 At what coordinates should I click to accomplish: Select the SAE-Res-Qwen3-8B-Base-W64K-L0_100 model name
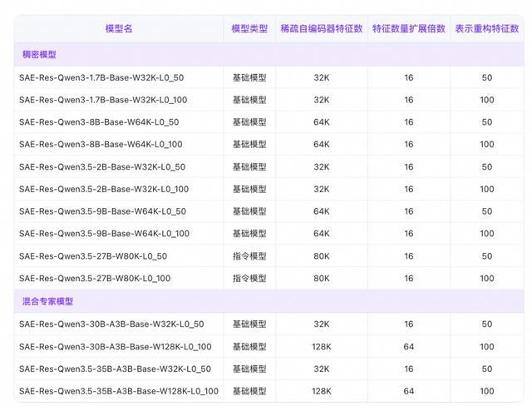pyautogui.click(x=101, y=145)
